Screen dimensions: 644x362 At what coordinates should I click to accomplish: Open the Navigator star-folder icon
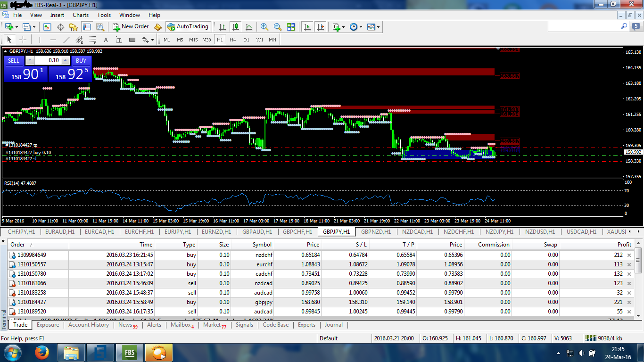pyautogui.click(x=74, y=27)
